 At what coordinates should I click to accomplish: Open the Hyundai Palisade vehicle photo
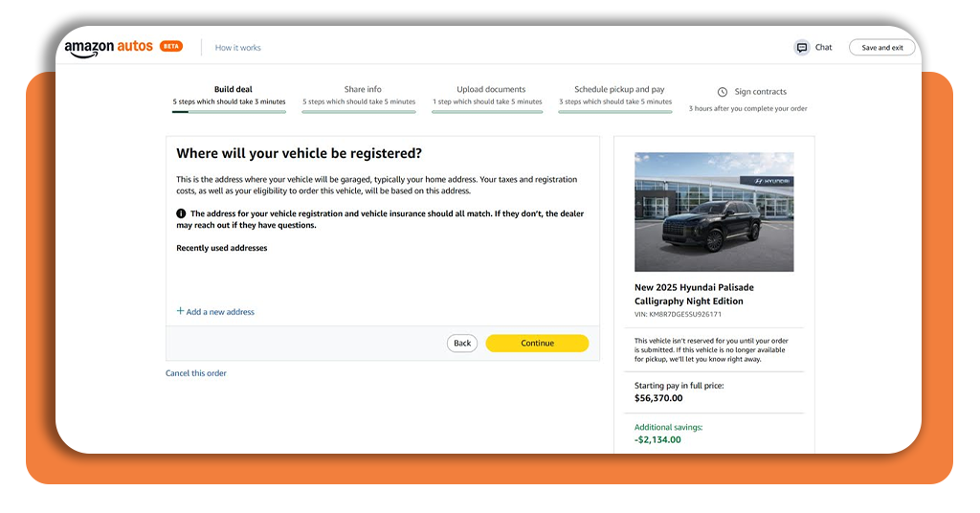click(713, 212)
